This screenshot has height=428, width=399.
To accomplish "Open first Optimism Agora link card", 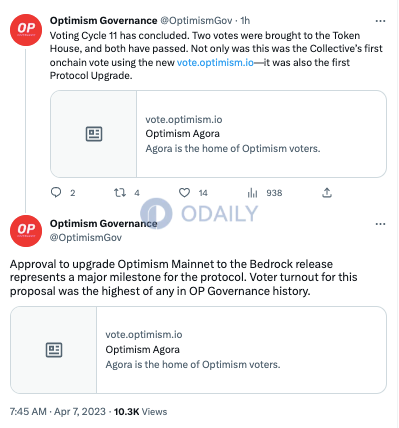I will [x=218, y=134].
